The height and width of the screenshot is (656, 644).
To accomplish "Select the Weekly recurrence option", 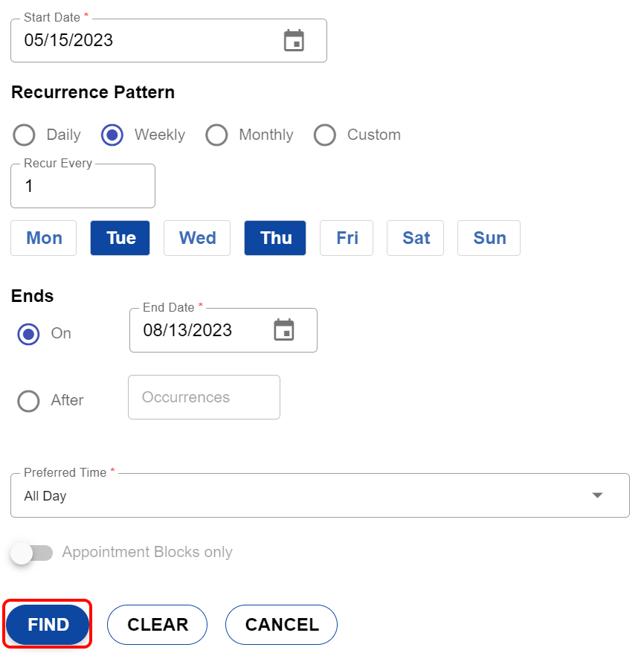I will [112, 135].
